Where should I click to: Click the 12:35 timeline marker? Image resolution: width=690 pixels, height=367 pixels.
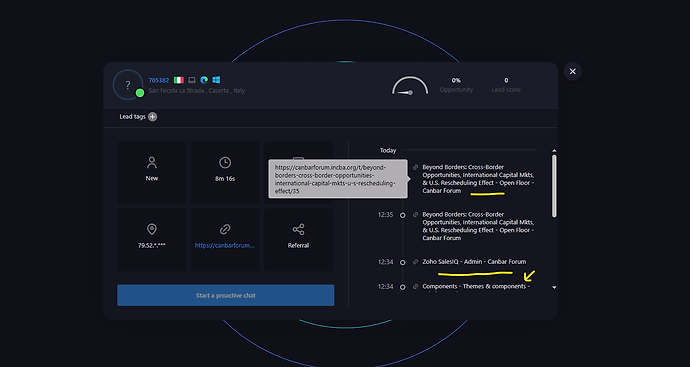(x=402, y=215)
